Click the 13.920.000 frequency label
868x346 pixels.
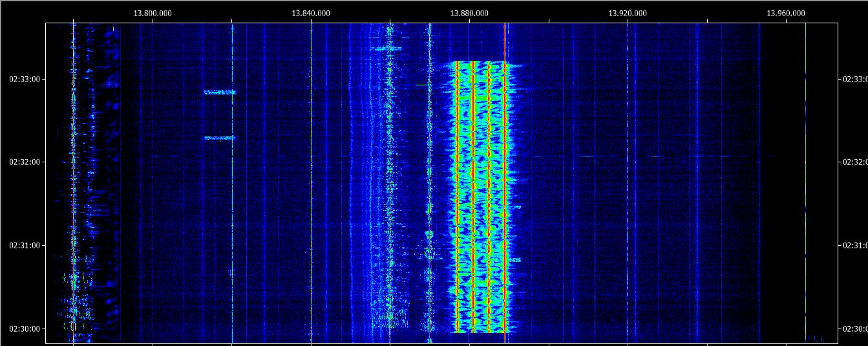(x=628, y=13)
